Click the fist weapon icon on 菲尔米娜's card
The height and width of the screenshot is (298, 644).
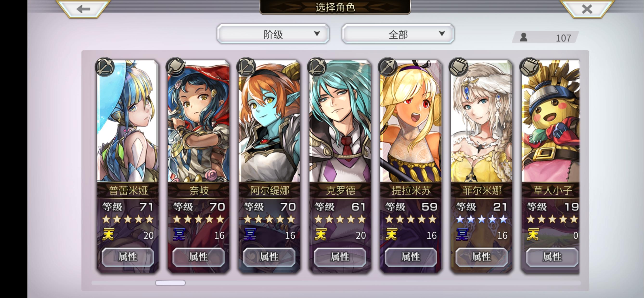click(x=458, y=67)
